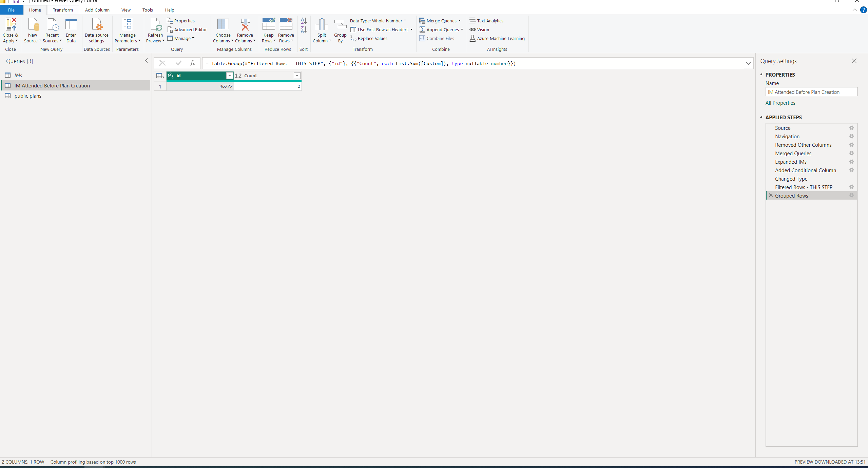Switch to the Add Column tab
868x468 pixels.
(x=97, y=10)
